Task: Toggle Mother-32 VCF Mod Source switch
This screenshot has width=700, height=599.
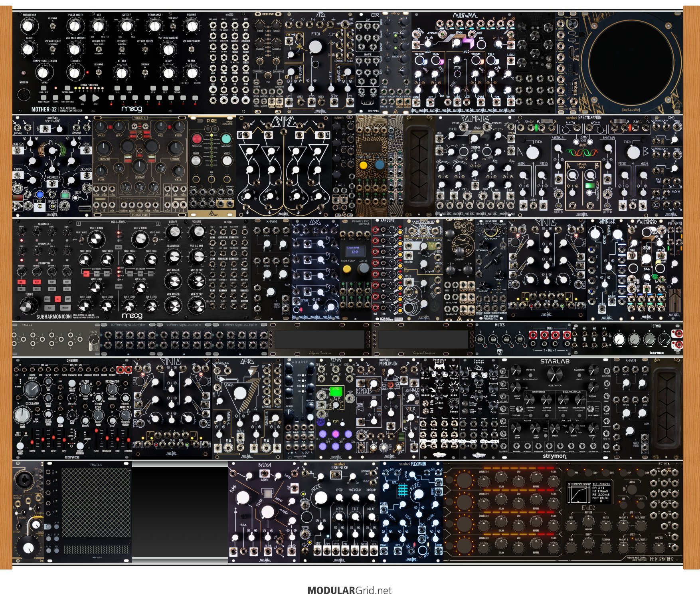Action: click(x=145, y=50)
